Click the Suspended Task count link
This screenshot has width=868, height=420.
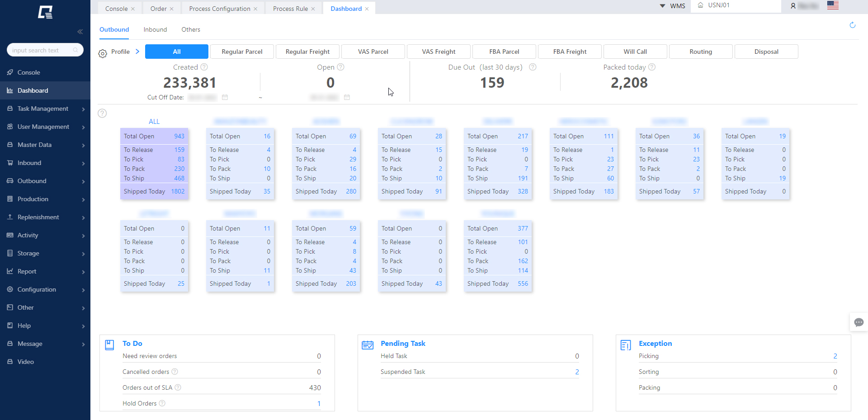point(577,372)
